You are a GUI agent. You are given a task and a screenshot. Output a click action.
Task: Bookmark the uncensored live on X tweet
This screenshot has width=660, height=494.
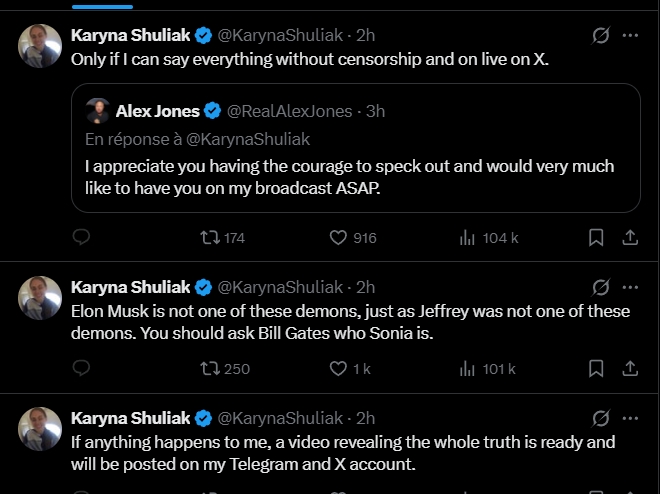coord(596,237)
